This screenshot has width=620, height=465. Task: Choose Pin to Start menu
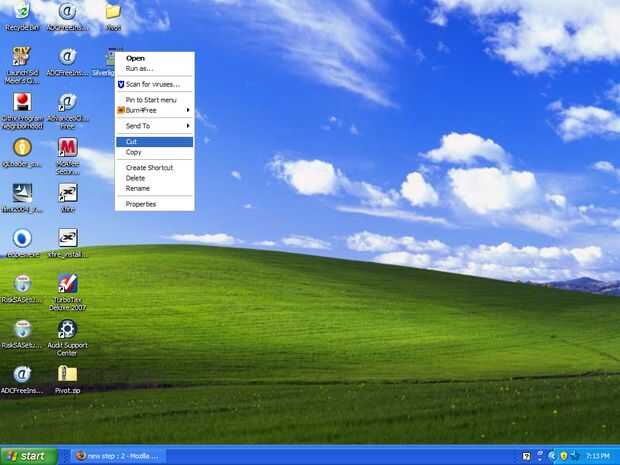click(x=154, y=100)
